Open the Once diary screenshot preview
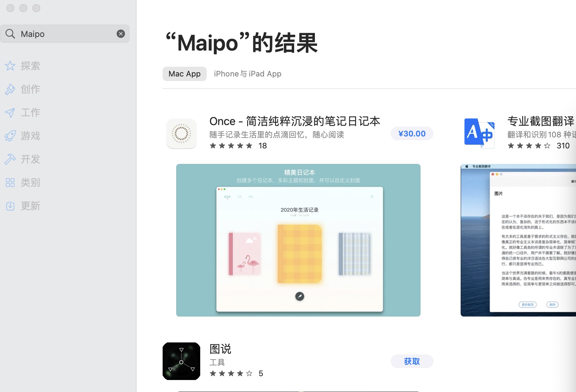The image size is (576, 392). [x=298, y=240]
